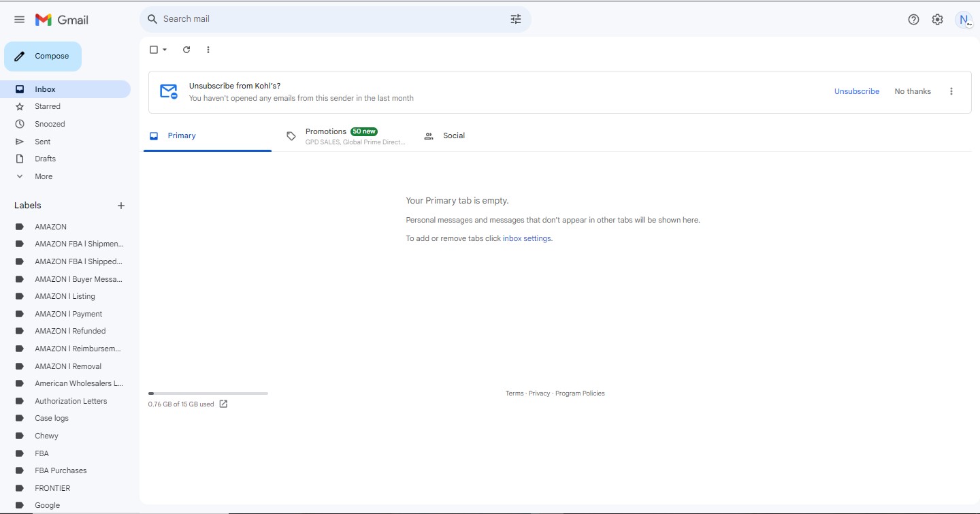Open the Inbox folder
Screen dimensions: 980x514
66,89
